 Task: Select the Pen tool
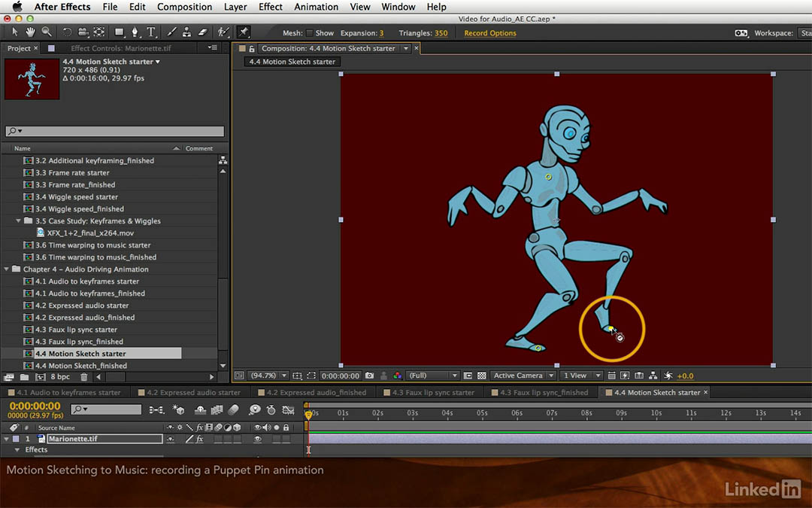[x=135, y=32]
